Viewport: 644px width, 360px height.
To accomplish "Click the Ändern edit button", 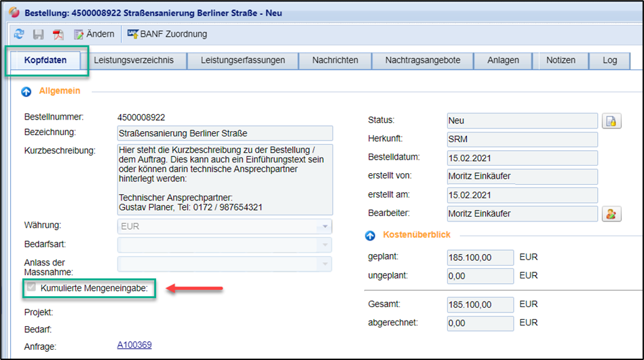I will tap(94, 34).
